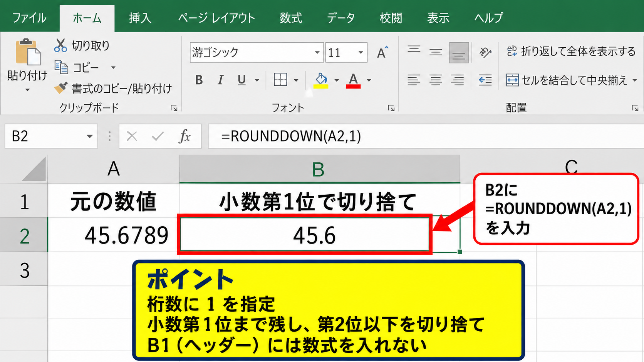Image resolution: width=644 pixels, height=362 pixels.
Task: Click the text orientation icon
Action: click(x=485, y=52)
